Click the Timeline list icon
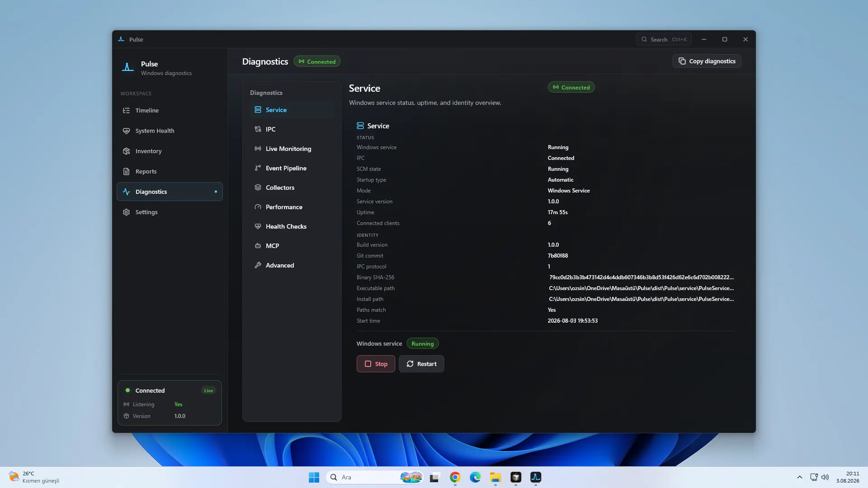 tap(126, 110)
